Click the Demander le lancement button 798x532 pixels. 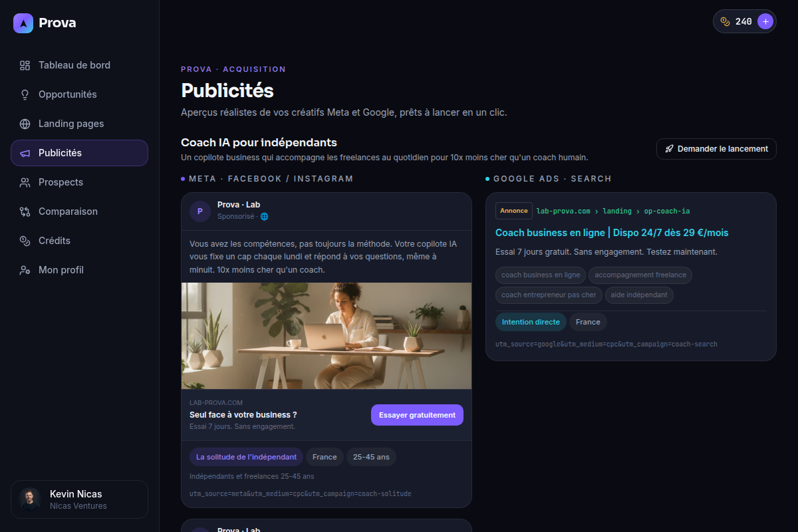tap(716, 149)
